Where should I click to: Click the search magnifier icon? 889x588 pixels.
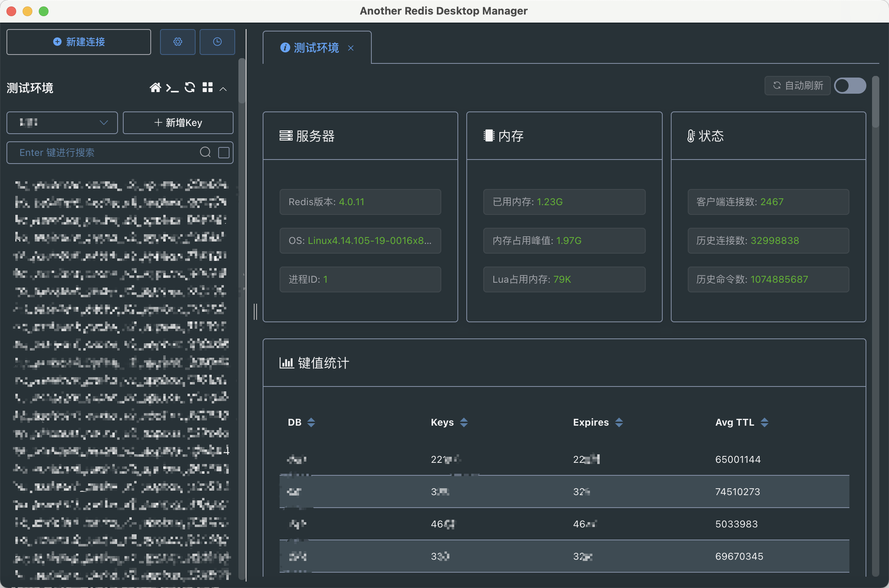coord(205,152)
